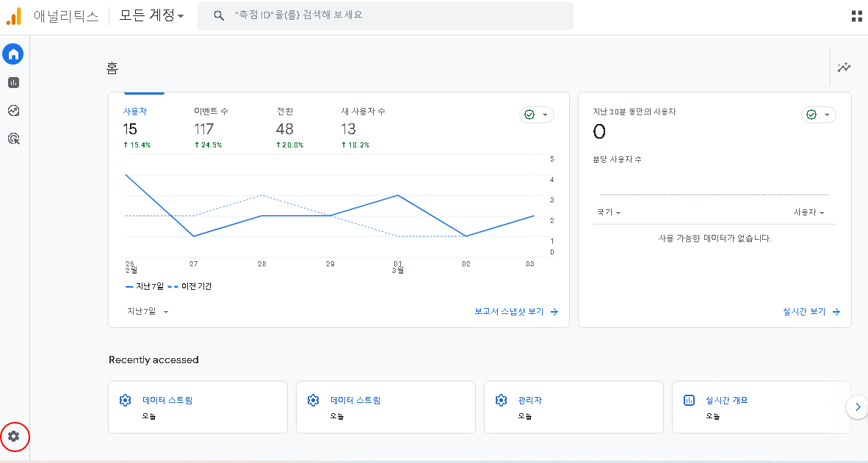868x463 pixels.
Task: Click arrow icon beside 실시간 보기
Action: point(836,312)
